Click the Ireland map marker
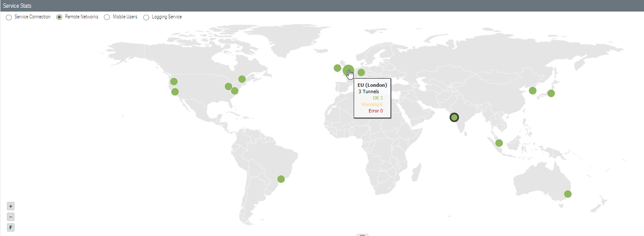 [337, 68]
